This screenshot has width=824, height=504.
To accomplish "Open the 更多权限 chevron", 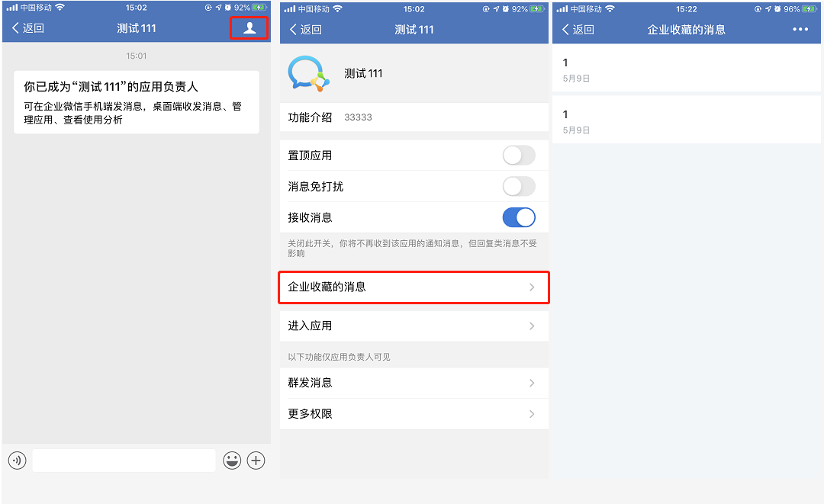I will pos(532,414).
